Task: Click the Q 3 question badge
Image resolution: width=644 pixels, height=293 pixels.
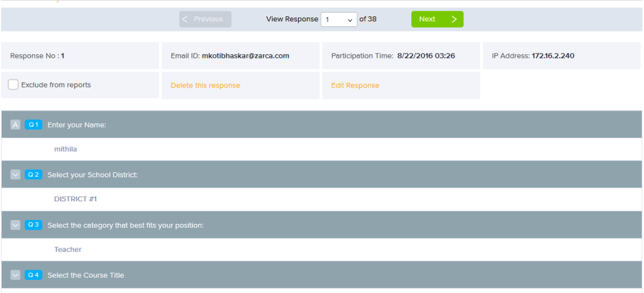Action: 33,224
